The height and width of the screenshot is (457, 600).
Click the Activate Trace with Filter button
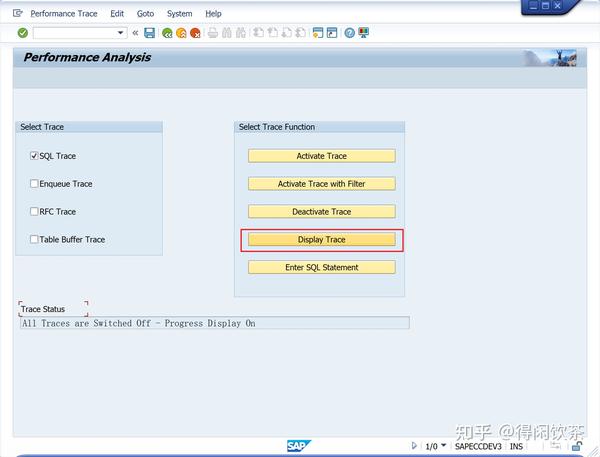321,184
